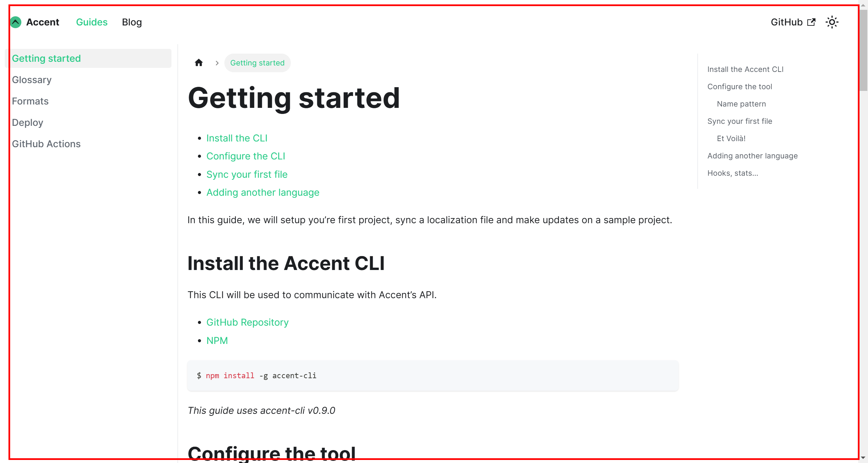868x463 pixels.
Task: Open GitHub Actions sidebar page
Action: point(46,144)
